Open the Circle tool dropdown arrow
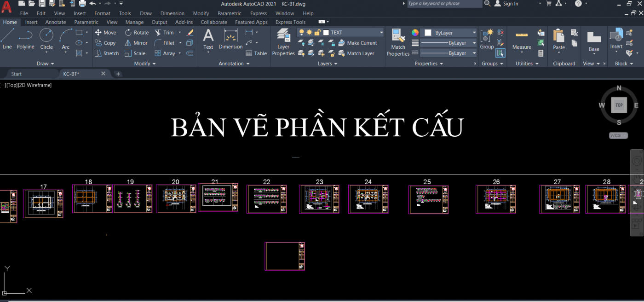The image size is (644, 302). tap(46, 52)
